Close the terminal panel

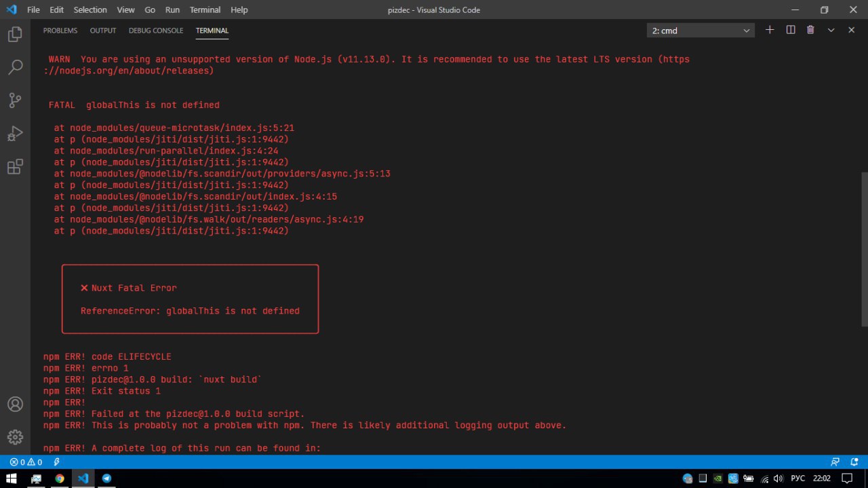coord(851,30)
